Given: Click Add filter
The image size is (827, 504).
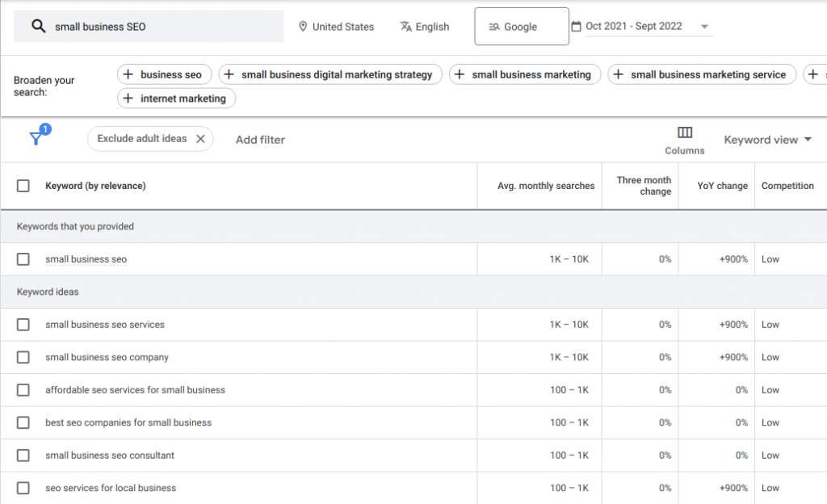Looking at the screenshot, I should (x=260, y=140).
